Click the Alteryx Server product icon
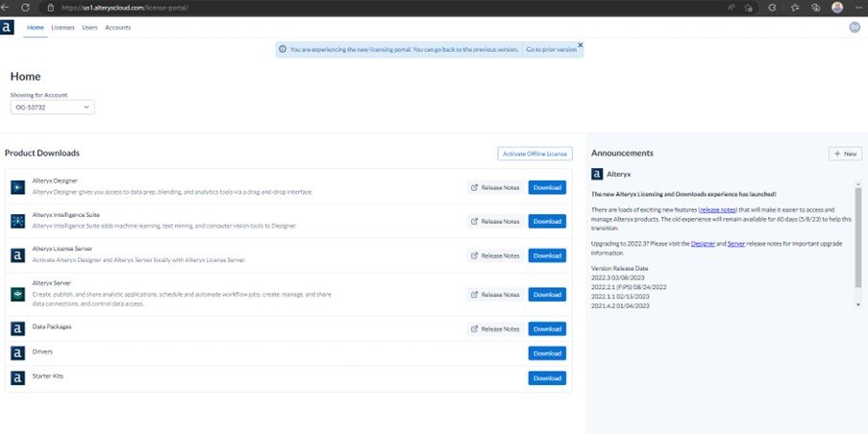868x434 pixels. [x=17, y=294]
